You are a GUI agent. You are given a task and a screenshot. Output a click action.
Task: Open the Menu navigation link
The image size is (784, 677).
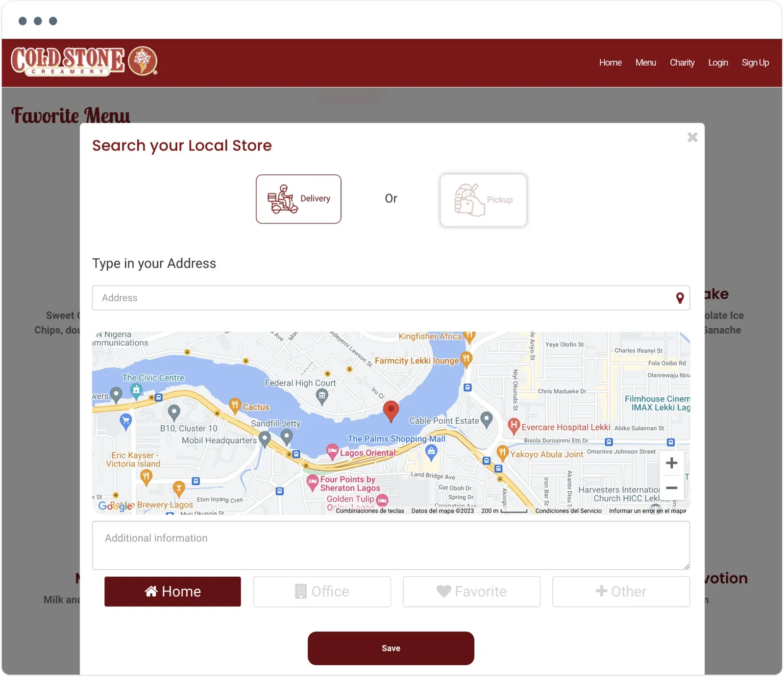click(645, 63)
